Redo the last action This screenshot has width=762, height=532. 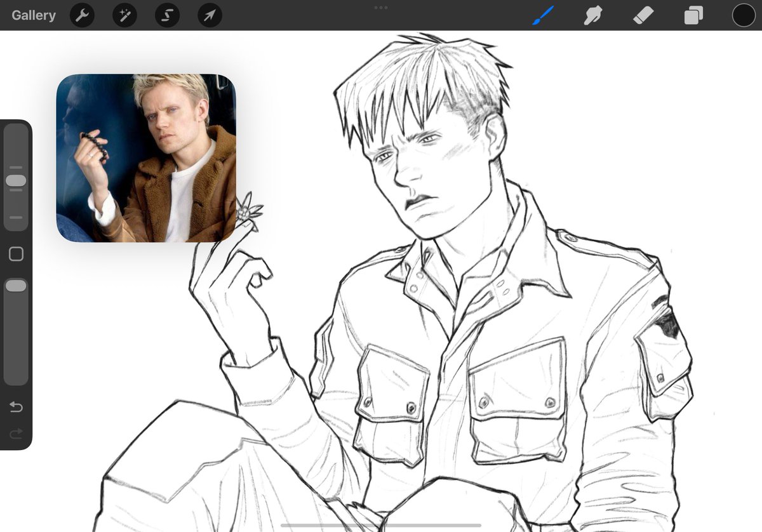coord(16,434)
